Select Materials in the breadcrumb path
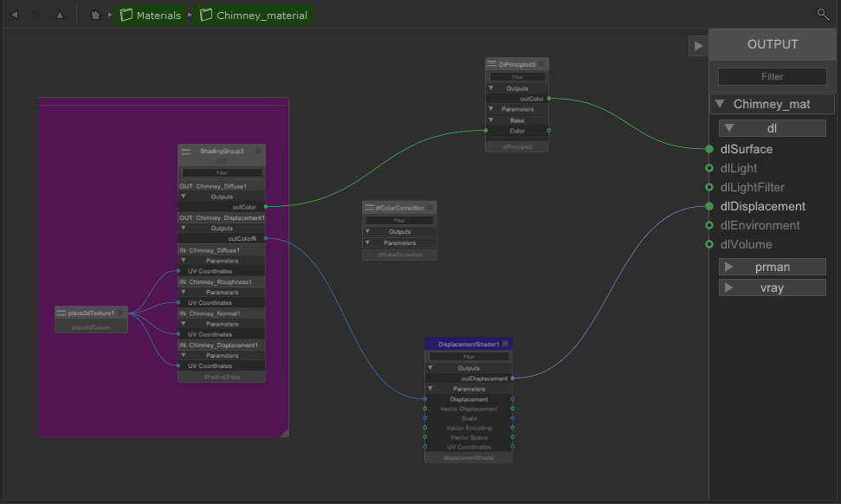This screenshot has height=504, width=841. [x=152, y=16]
